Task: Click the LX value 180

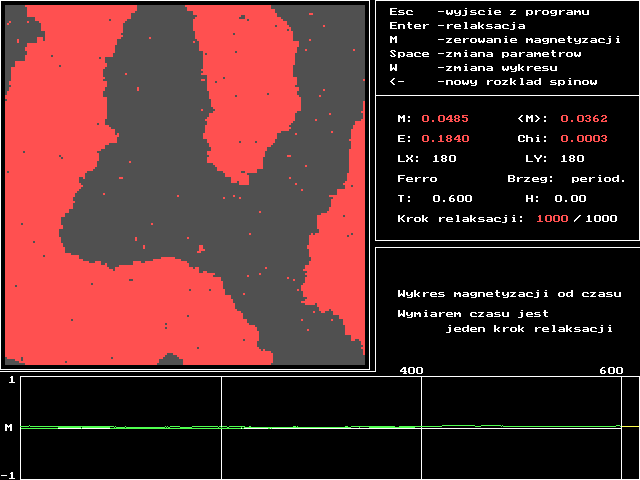Action: coord(444,158)
